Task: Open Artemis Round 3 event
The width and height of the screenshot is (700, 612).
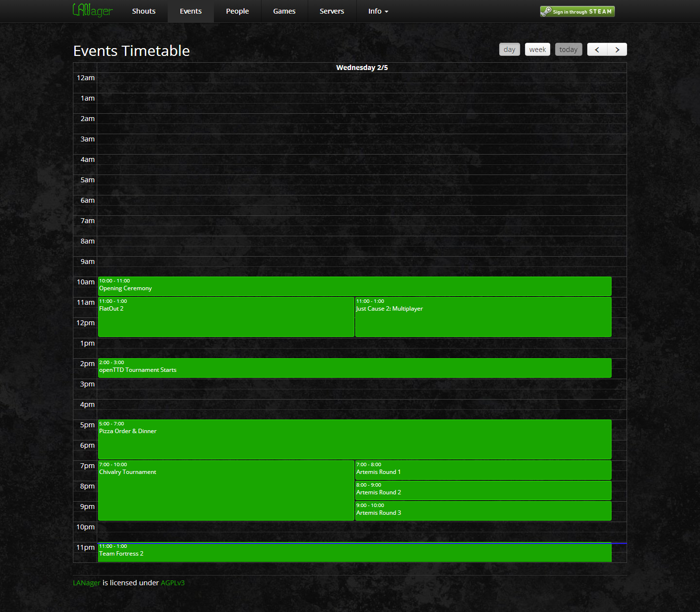Action: [483, 511]
